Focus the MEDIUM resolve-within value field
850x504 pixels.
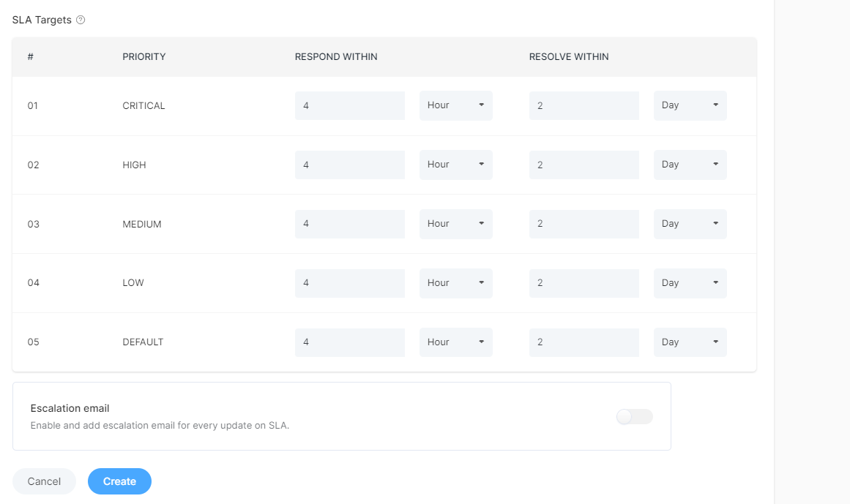(x=584, y=224)
